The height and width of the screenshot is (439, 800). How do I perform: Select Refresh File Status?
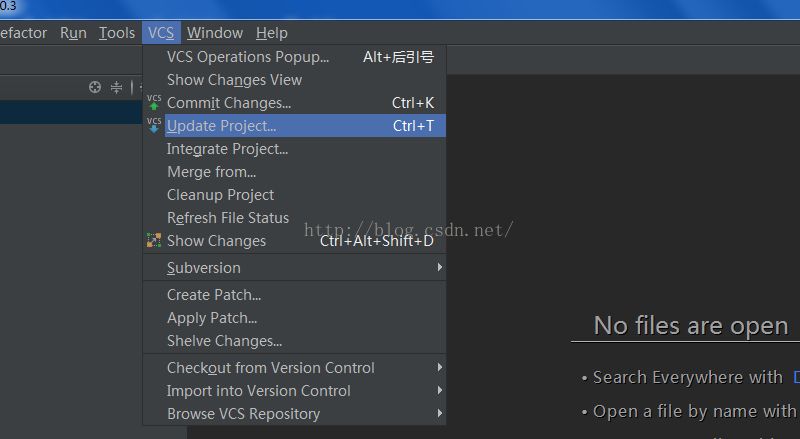[x=227, y=218]
